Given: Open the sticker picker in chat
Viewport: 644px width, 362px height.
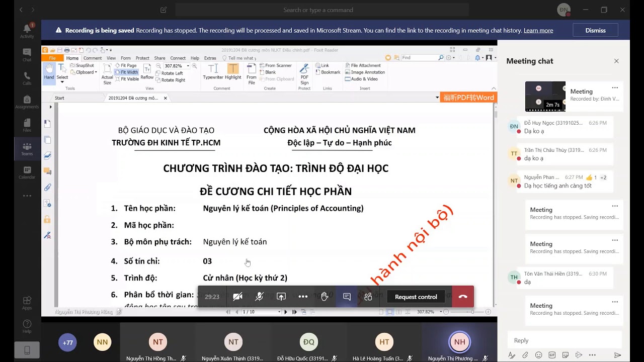Looking at the screenshot, I should pyautogui.click(x=566, y=355).
